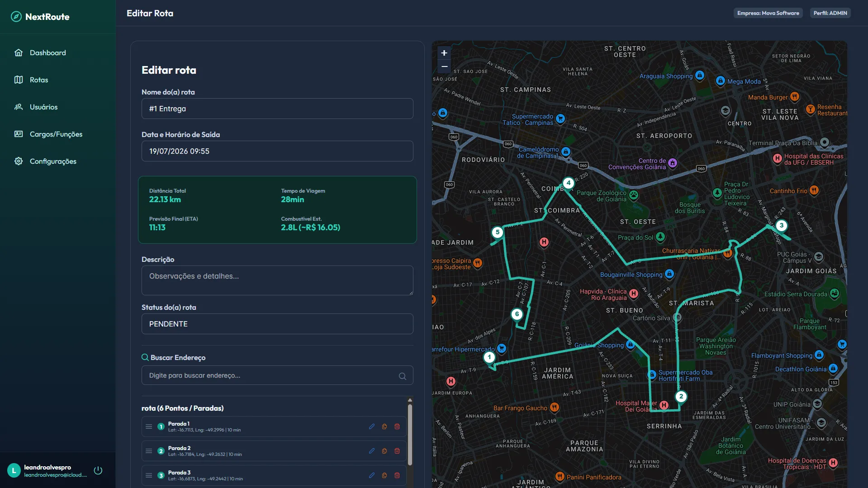
Task: Click the Manda Burger restaurant pin
Action: 795,96
